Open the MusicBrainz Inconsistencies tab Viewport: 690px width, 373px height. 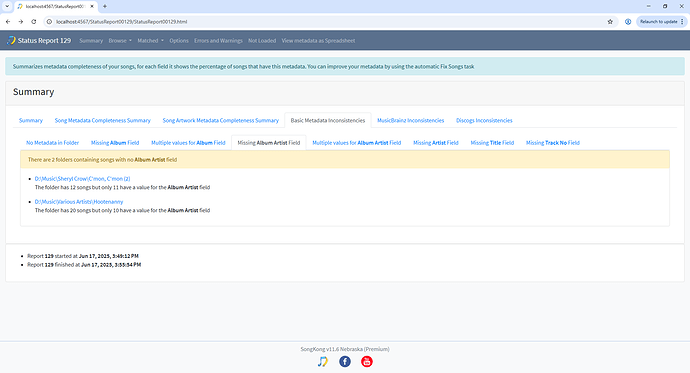click(411, 121)
